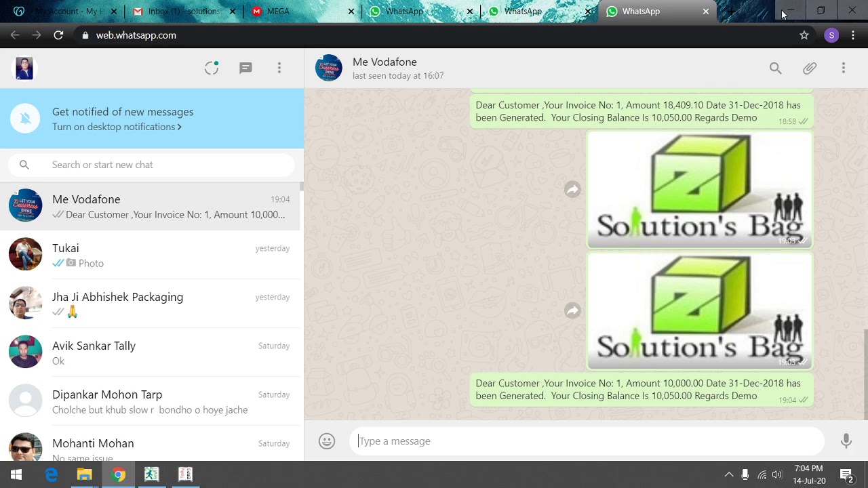Viewport: 868px width, 488px height.
Task: Click the muted bell notification icon
Action: coord(25,119)
